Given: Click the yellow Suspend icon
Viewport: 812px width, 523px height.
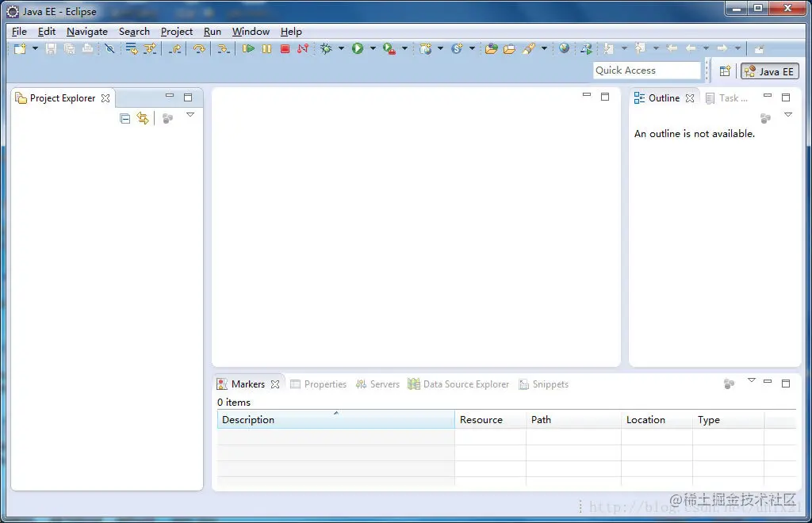Looking at the screenshot, I should tap(266, 48).
